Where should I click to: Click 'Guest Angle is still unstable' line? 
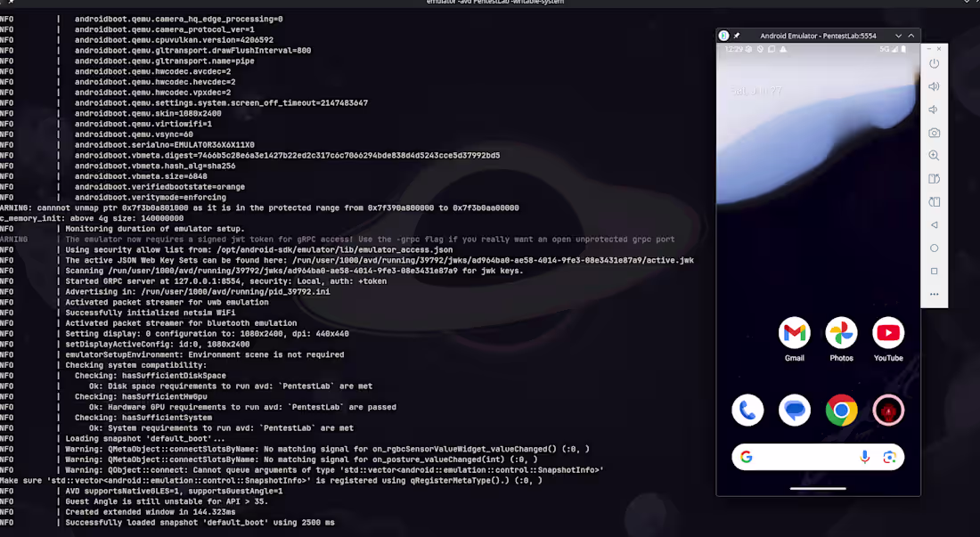pyautogui.click(x=167, y=501)
